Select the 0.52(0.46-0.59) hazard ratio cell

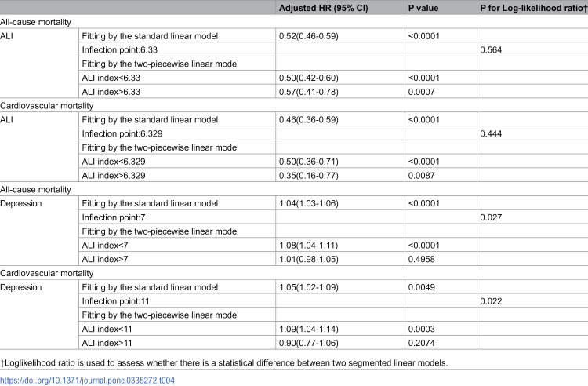click(x=309, y=36)
